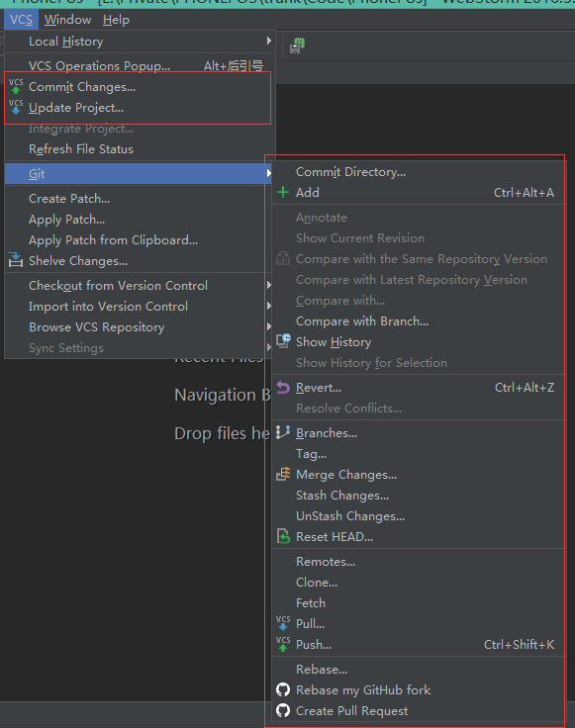Open the Help menu
This screenshot has height=728, width=575.
click(116, 20)
